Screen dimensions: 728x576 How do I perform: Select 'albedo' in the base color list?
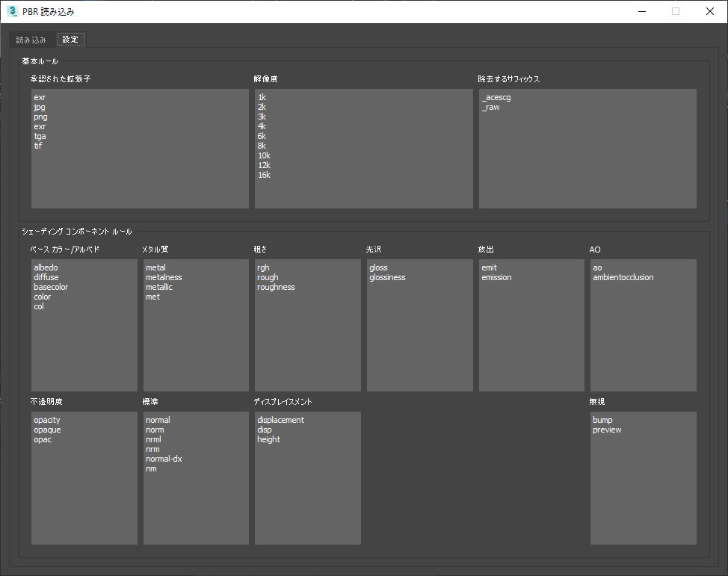(x=46, y=267)
